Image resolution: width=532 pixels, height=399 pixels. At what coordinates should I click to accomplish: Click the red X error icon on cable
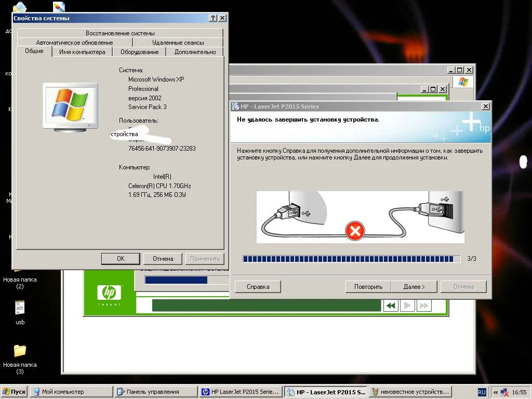point(355,231)
